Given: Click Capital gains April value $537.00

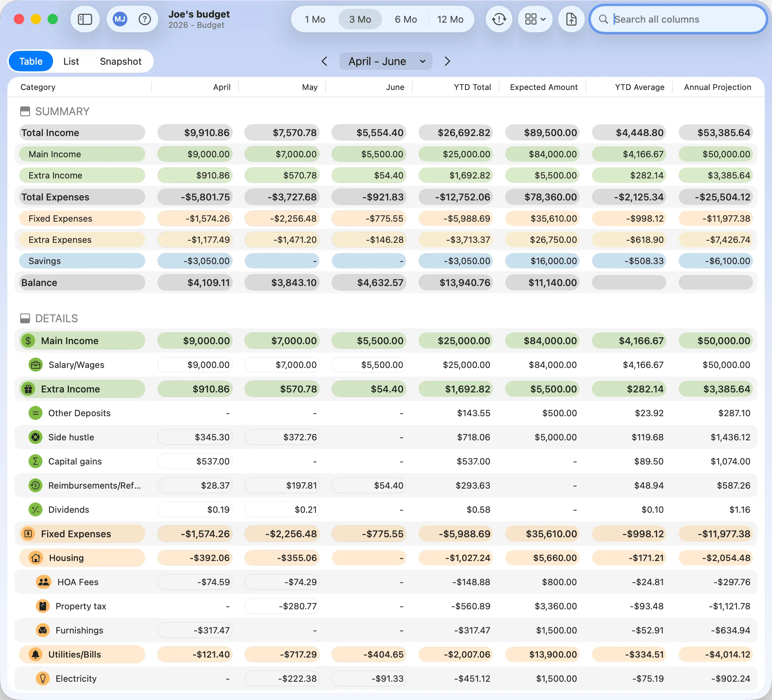Looking at the screenshot, I should (x=195, y=461).
